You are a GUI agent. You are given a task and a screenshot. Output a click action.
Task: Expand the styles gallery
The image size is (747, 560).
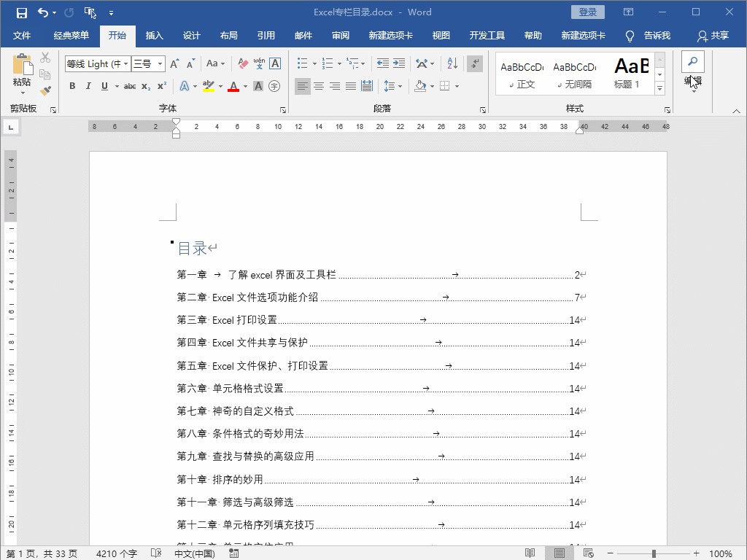[x=659, y=88]
